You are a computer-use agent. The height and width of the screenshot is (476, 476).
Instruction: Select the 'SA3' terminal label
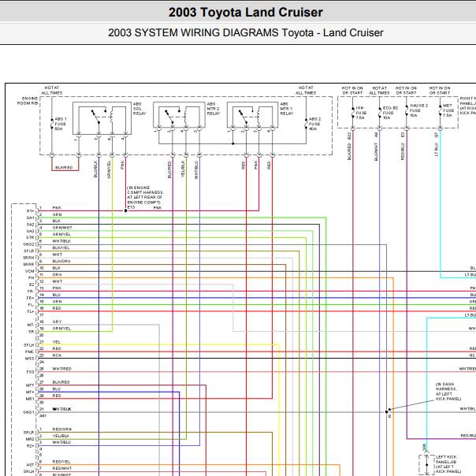pos(31,231)
